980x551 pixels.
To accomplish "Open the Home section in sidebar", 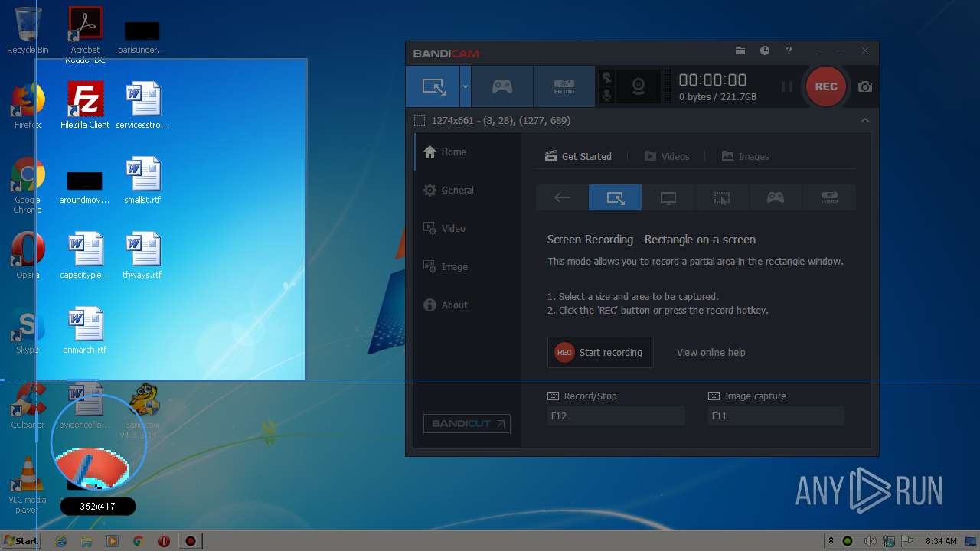I will [467, 152].
